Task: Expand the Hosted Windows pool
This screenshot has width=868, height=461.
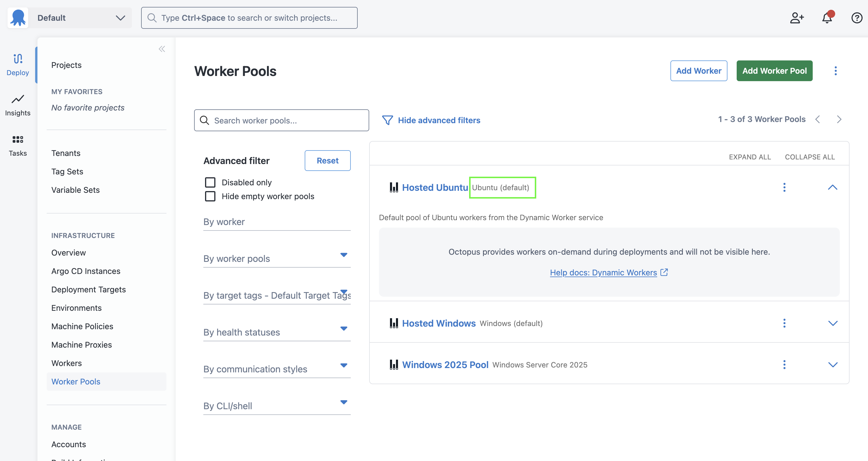Action: (x=833, y=323)
